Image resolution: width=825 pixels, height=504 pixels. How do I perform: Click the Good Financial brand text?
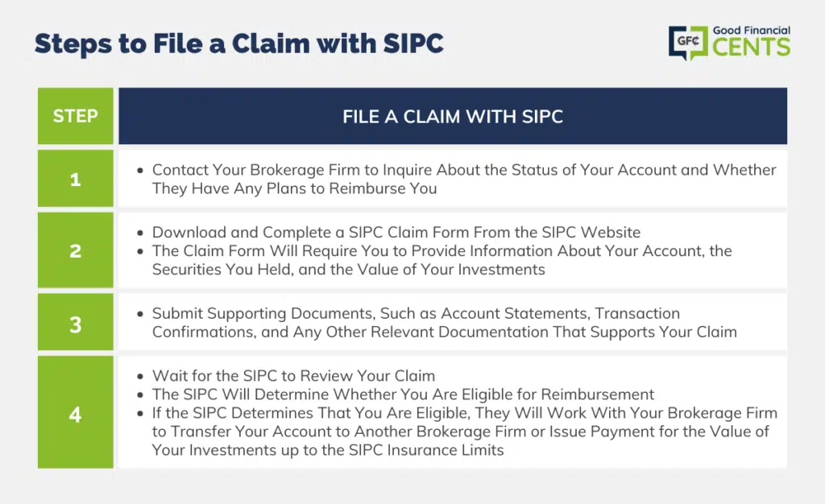pyautogui.click(x=751, y=31)
